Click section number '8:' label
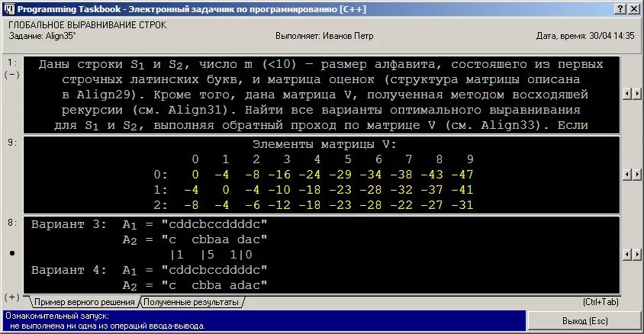 [x=12, y=223]
